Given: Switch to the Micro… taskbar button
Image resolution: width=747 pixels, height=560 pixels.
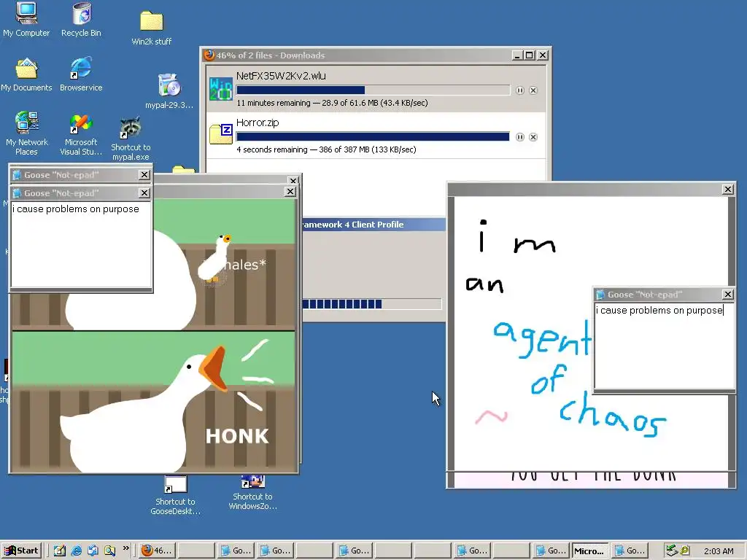Looking at the screenshot, I should pyautogui.click(x=590, y=551).
